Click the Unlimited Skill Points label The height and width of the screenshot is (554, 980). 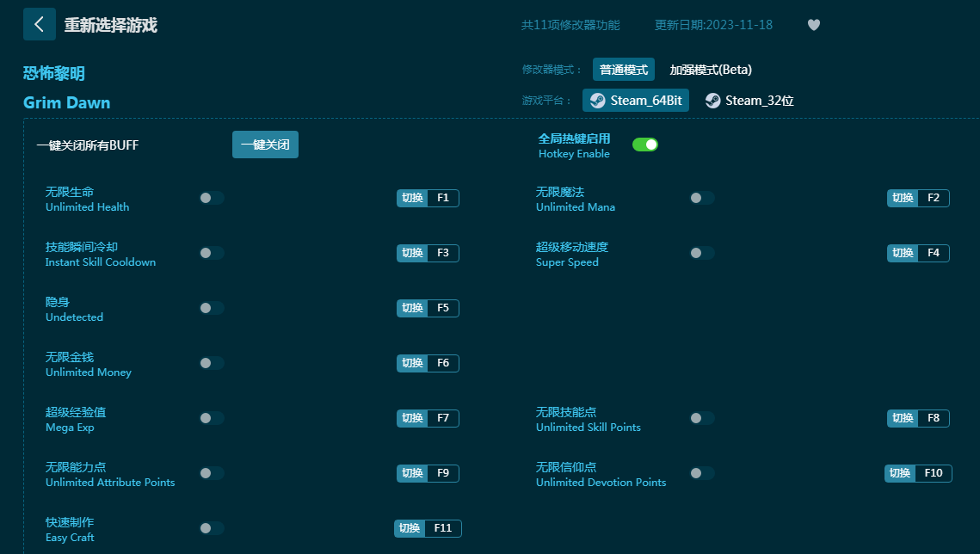589,428
